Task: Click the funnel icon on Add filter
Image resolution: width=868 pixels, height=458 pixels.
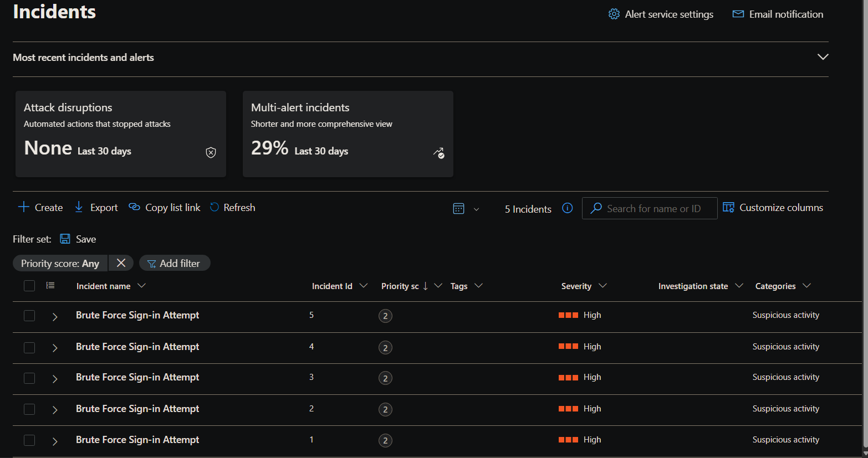Action: coord(151,264)
